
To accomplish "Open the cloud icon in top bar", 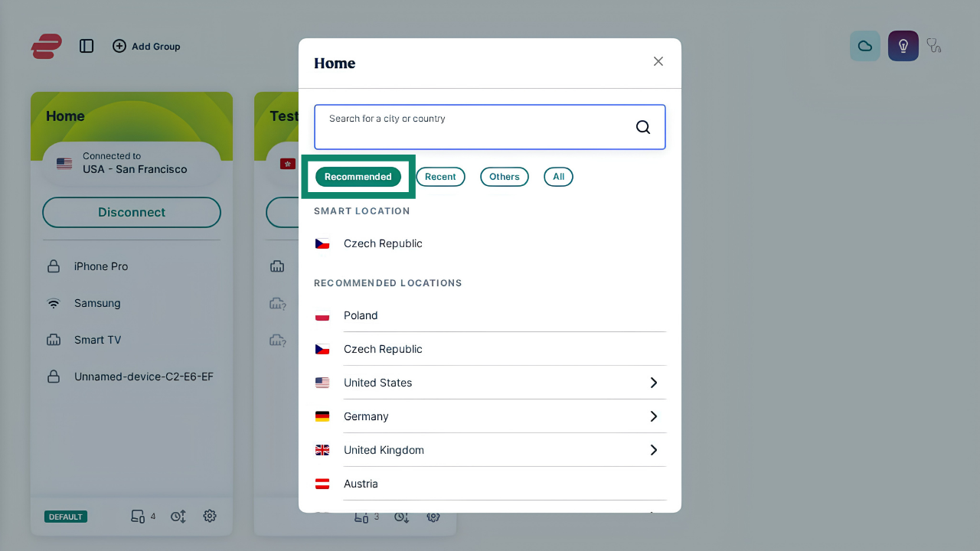I will (x=865, y=46).
